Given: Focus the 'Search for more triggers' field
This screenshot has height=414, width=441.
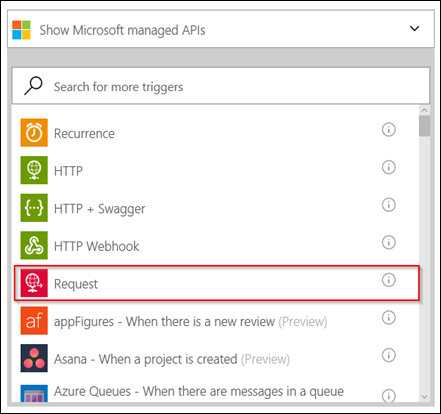Looking at the screenshot, I should pyautogui.click(x=221, y=86).
